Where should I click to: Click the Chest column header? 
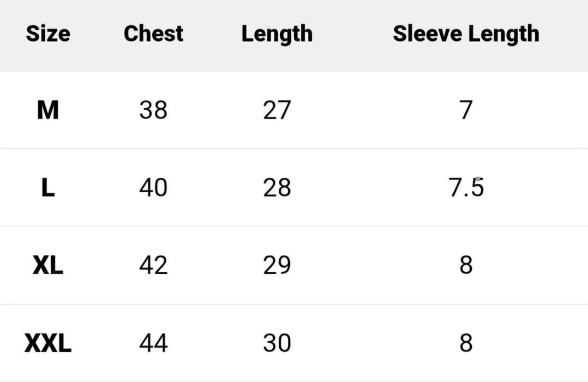(153, 34)
